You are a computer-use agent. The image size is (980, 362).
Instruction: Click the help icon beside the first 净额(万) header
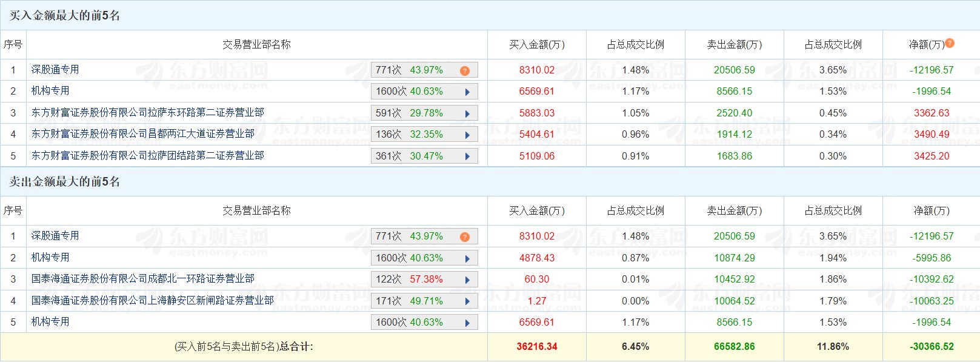950,43
